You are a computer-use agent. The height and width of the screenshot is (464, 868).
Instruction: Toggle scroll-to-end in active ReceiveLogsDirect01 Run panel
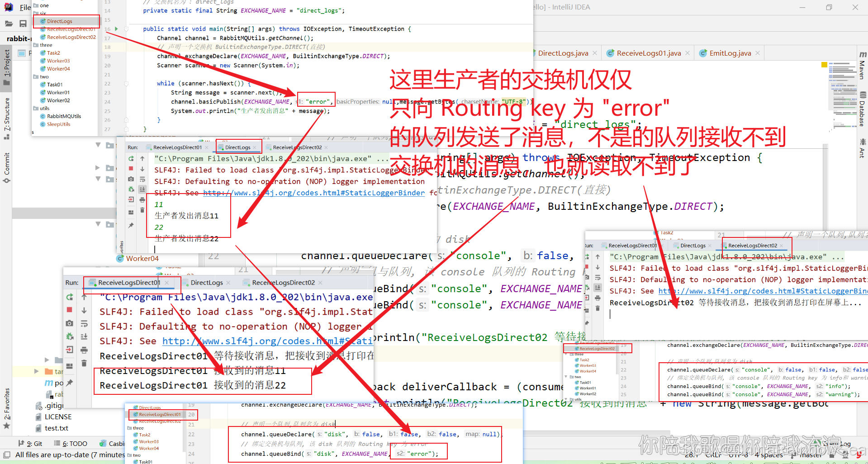tap(84, 336)
